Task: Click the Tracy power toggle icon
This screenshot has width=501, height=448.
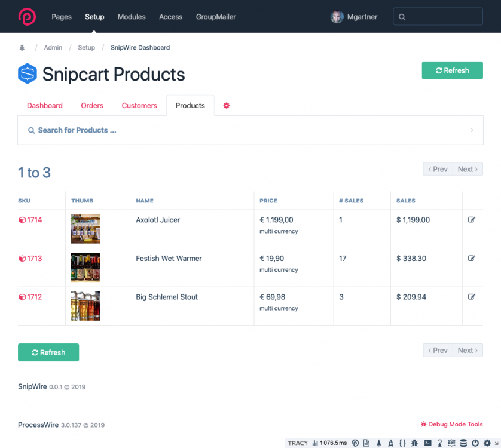Action: 475,443
